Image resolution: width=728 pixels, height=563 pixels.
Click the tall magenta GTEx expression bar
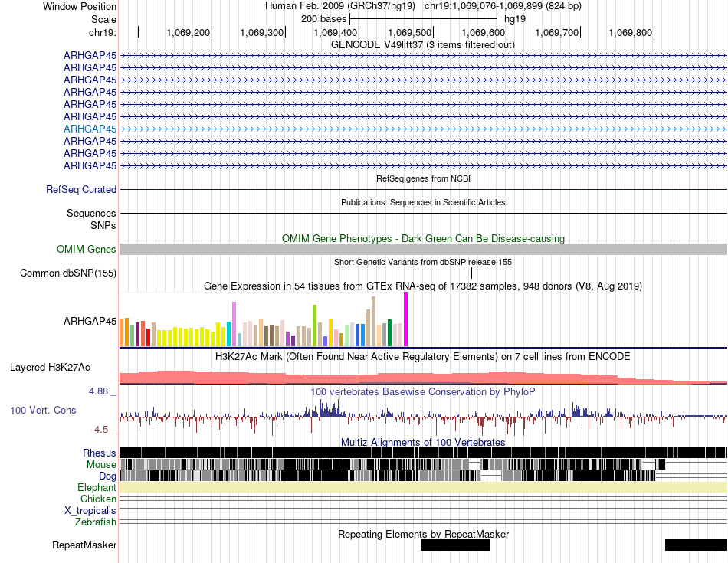click(406, 319)
